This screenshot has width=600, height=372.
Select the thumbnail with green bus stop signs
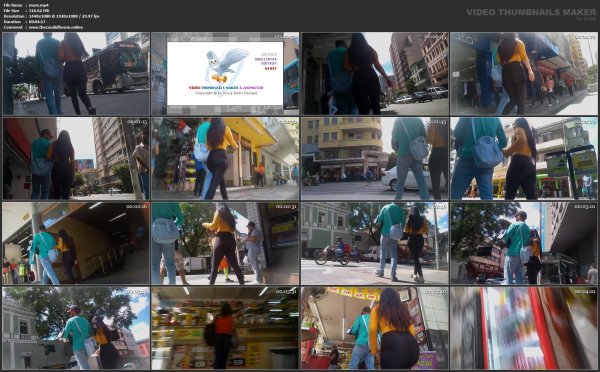pos(524,158)
